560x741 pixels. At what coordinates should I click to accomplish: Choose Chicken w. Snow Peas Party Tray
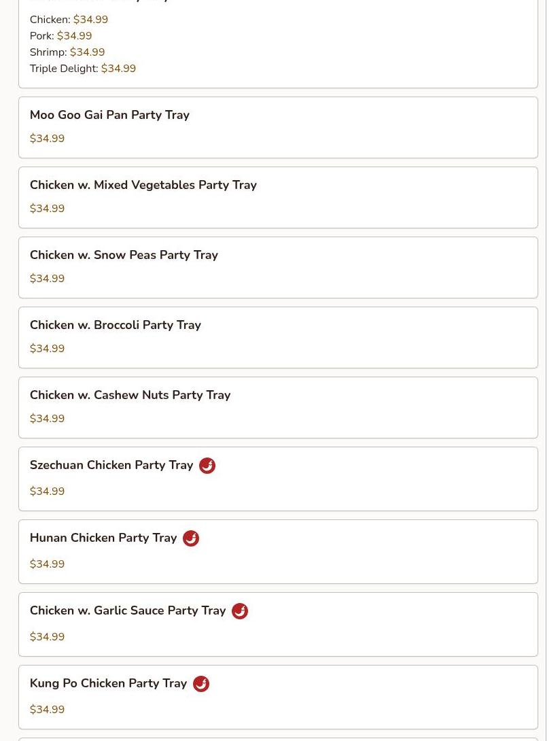click(x=124, y=255)
